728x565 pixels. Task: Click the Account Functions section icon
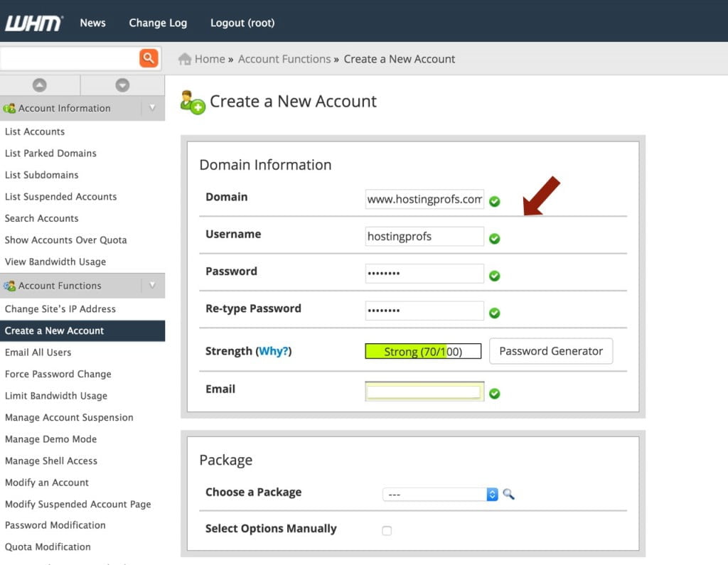[9, 286]
